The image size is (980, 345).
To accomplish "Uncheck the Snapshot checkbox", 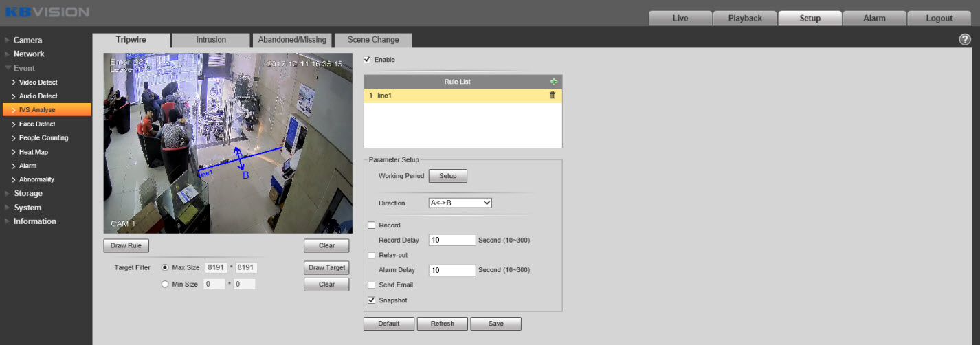I will click(372, 300).
